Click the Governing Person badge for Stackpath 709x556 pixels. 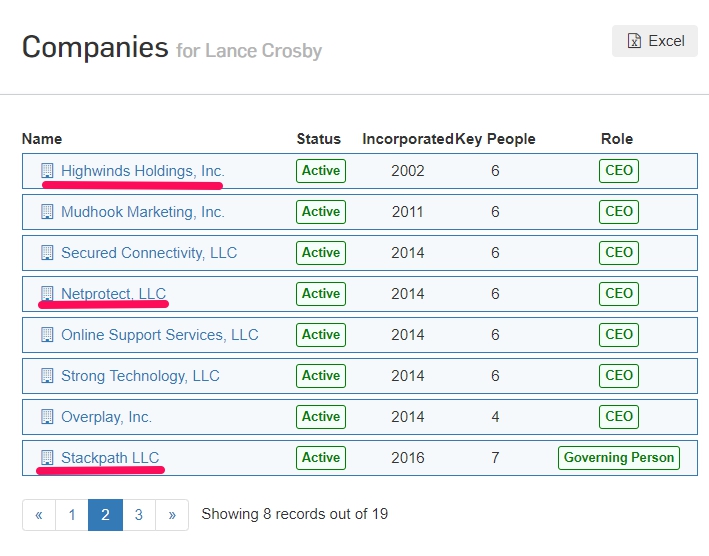[619, 458]
